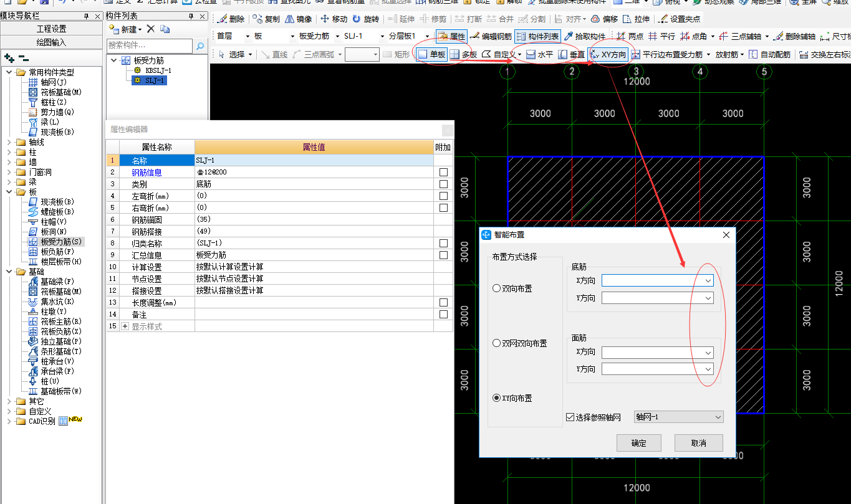Click 自动配筋 auto reinforcement tool

[x=769, y=55]
